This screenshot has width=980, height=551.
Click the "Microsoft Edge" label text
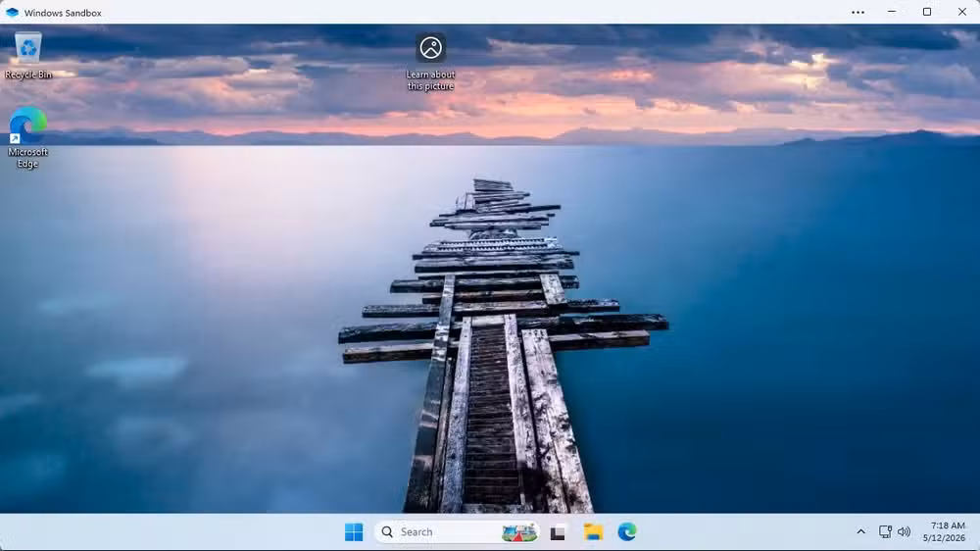[x=27, y=158]
